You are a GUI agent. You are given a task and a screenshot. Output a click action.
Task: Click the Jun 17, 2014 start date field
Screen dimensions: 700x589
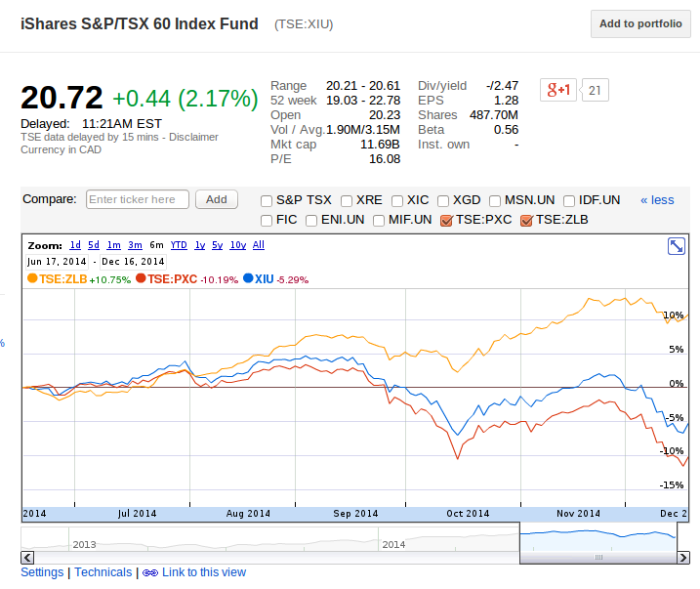[x=57, y=262]
